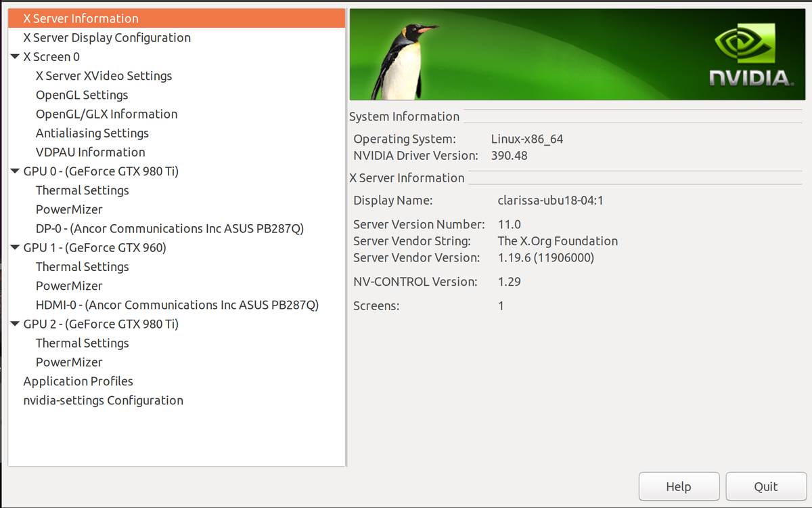
Task: Open X Server Display Configuration
Action: coord(107,38)
